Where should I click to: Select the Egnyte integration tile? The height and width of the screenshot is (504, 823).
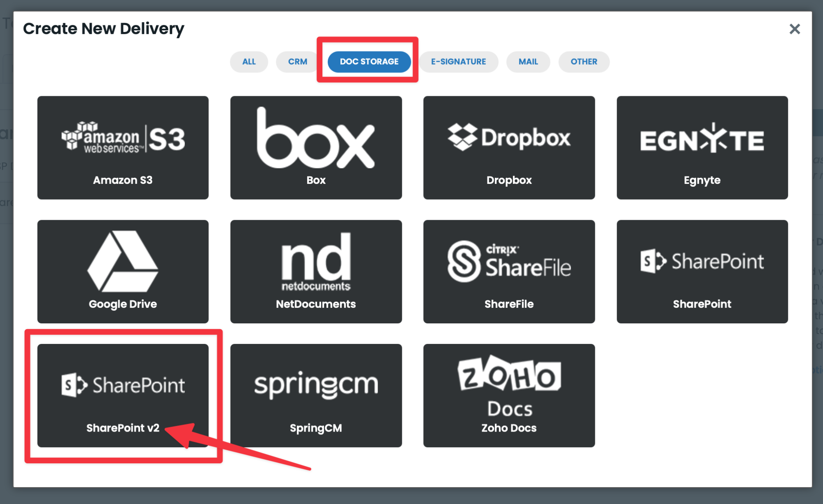click(702, 147)
